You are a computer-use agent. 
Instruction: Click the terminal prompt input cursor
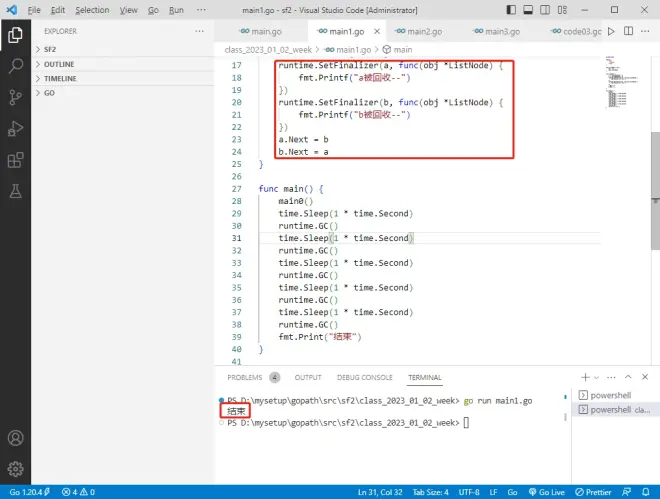pos(466,422)
